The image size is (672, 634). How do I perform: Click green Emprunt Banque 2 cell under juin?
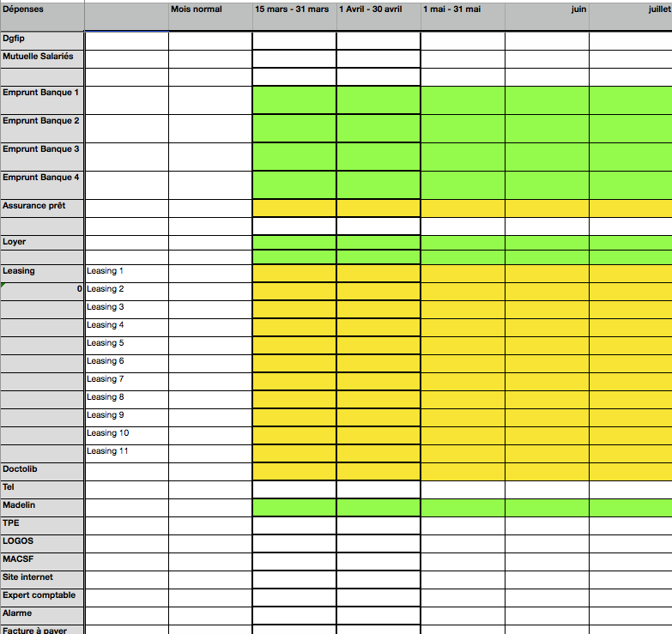tap(547, 128)
